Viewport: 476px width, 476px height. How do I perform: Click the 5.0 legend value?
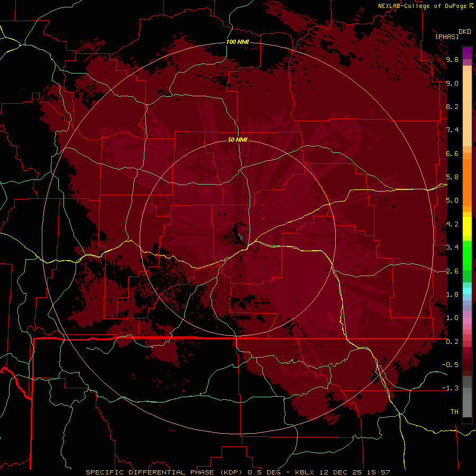[452, 200]
